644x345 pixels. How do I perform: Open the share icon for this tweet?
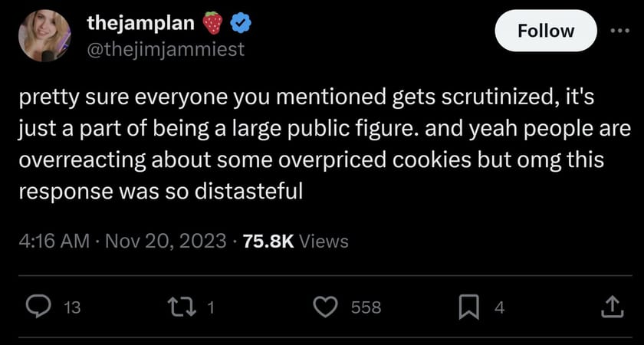pyautogui.click(x=609, y=307)
